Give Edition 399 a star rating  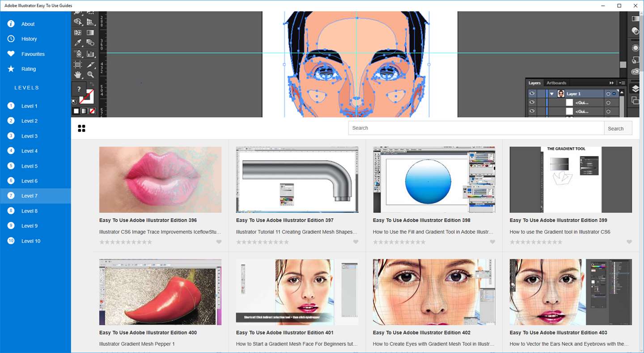tap(536, 242)
